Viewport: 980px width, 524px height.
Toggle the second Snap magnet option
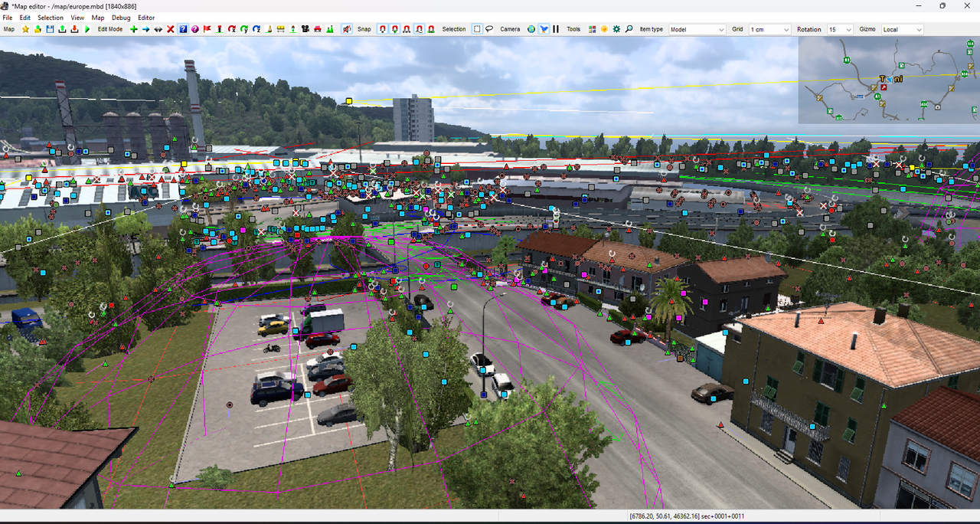point(394,29)
